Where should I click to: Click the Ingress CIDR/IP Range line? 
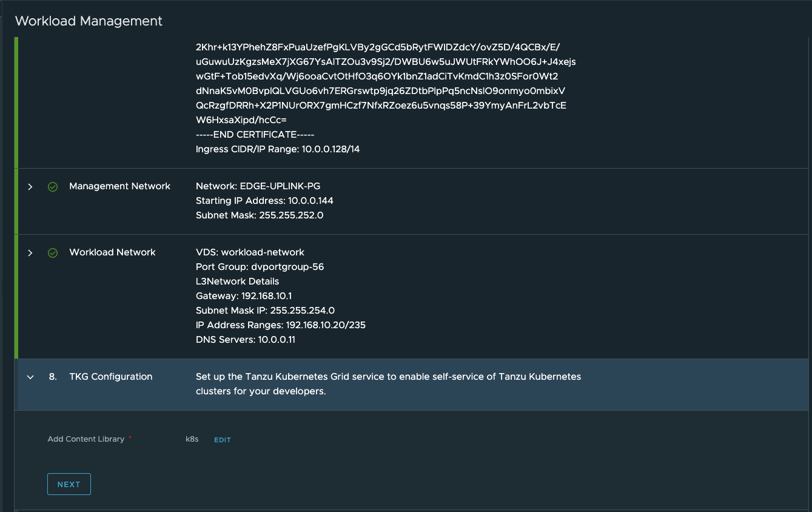(x=278, y=149)
